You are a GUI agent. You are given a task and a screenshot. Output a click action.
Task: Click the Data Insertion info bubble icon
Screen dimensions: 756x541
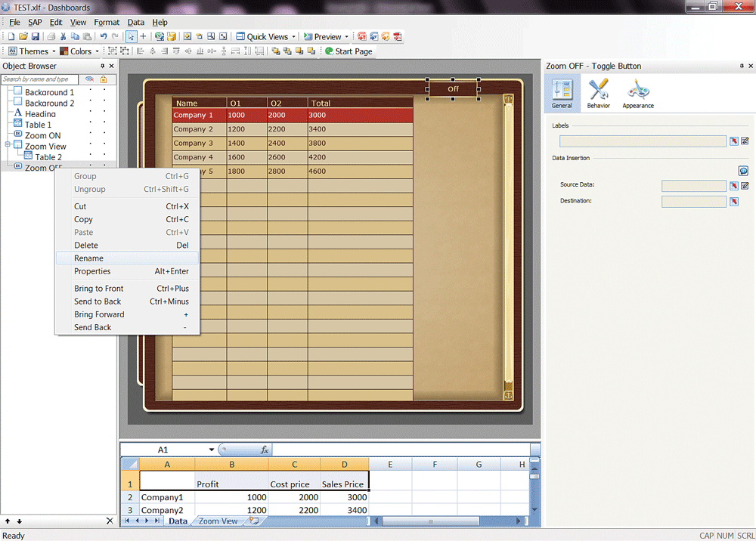(743, 172)
